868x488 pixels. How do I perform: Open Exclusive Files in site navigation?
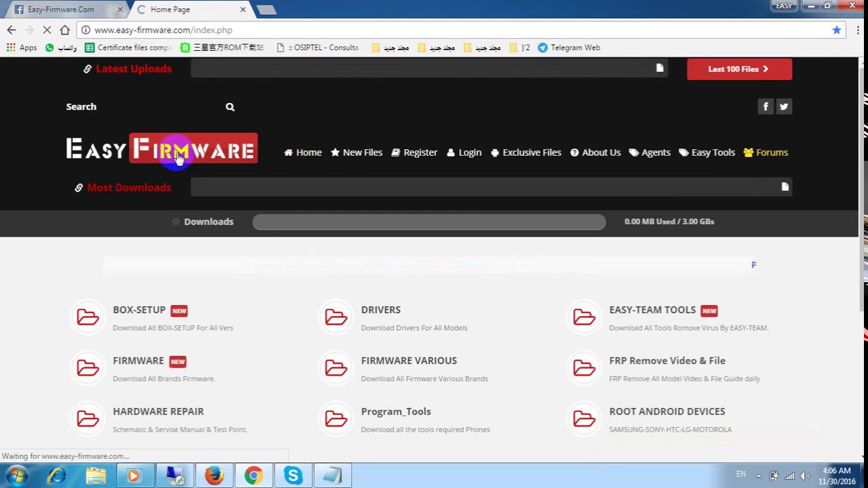[x=526, y=152]
